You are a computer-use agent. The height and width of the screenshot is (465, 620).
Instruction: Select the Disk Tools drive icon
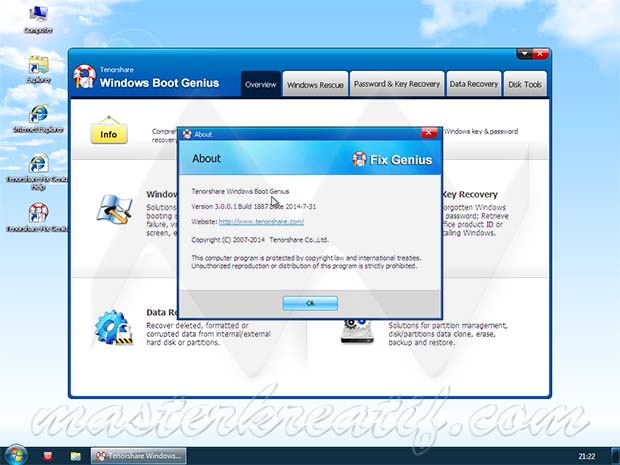(x=357, y=331)
